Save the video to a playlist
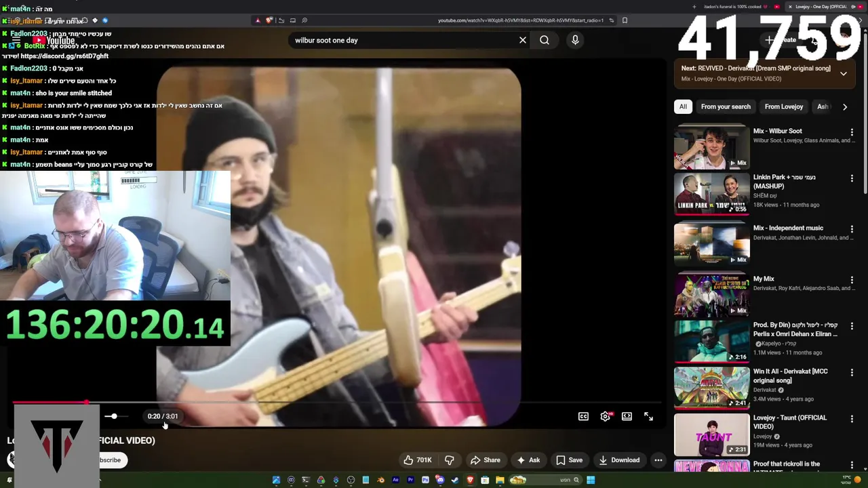The image size is (868, 488). 569,460
